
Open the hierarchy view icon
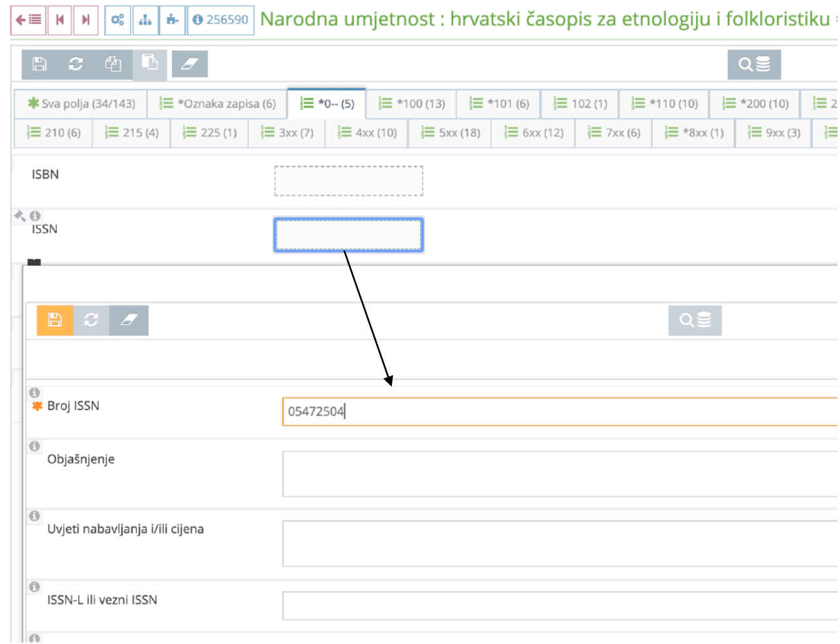point(145,19)
